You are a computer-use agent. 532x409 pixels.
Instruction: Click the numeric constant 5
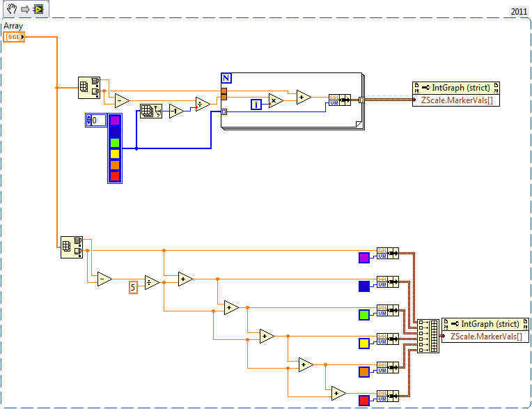(133, 288)
